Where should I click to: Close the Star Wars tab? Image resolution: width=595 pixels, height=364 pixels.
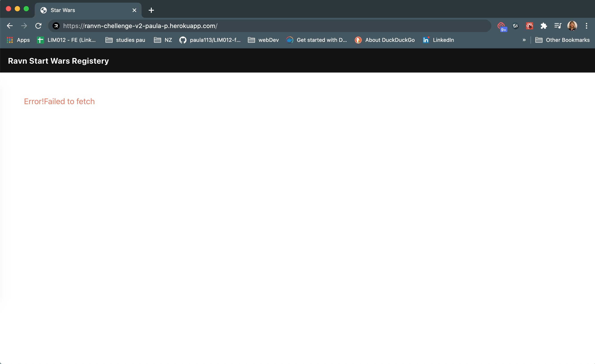coord(134,10)
